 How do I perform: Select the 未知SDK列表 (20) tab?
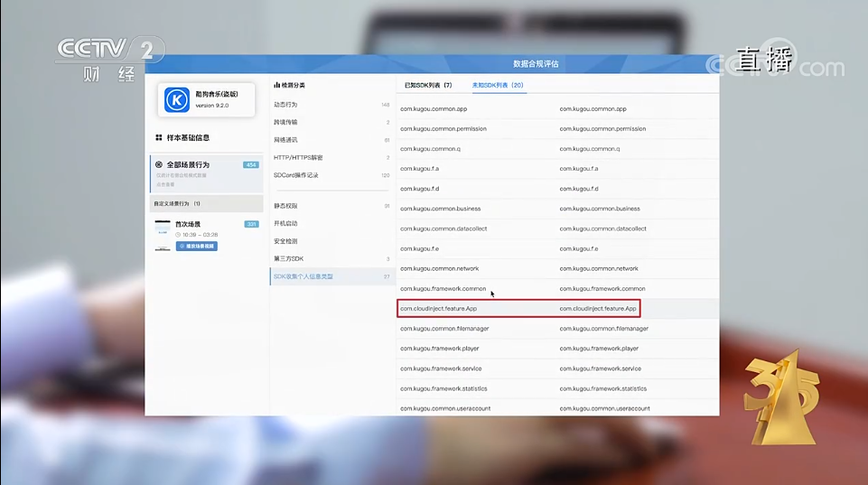pos(498,85)
